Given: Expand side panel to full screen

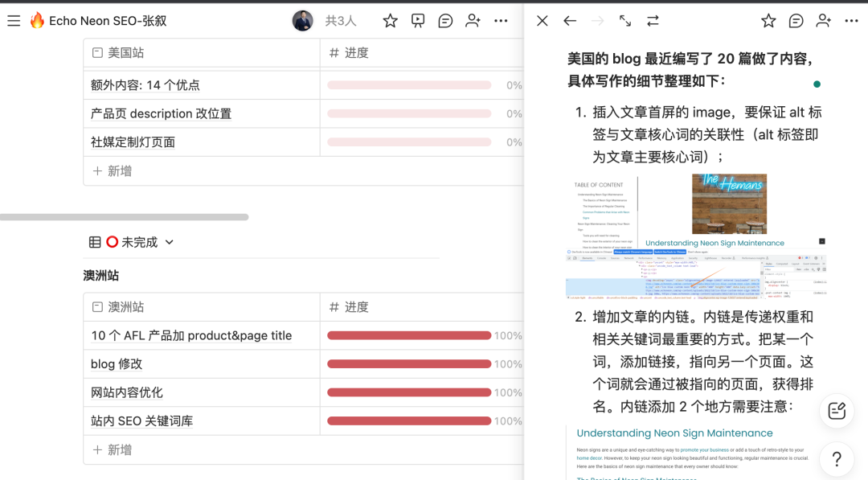Looking at the screenshot, I should click(x=625, y=21).
